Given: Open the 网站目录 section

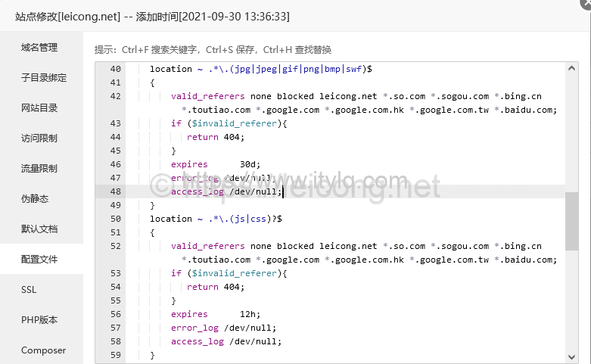Looking at the screenshot, I should [x=39, y=107].
